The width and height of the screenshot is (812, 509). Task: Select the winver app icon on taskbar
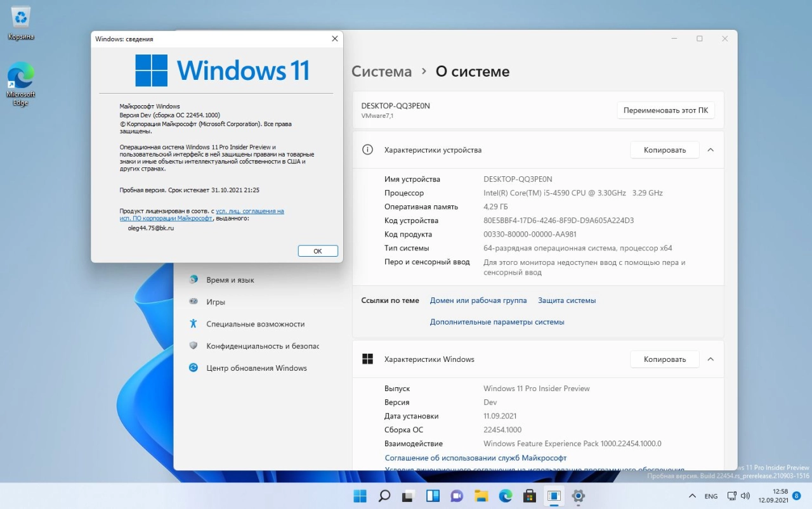554,496
